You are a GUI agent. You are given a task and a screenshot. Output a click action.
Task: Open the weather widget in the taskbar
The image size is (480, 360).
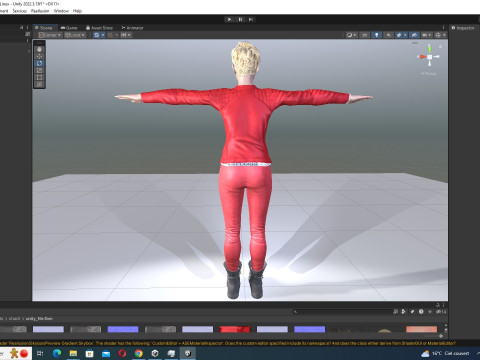click(x=445, y=353)
